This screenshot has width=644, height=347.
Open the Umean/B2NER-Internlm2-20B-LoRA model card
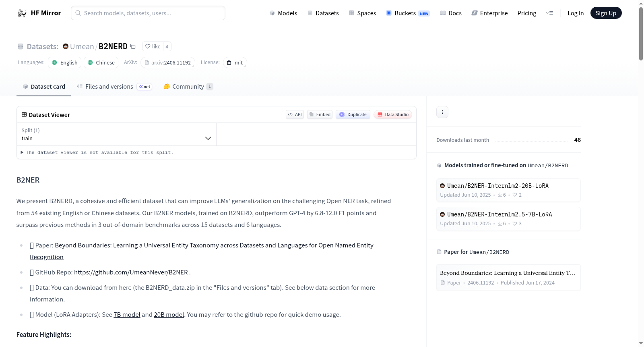(x=508, y=190)
